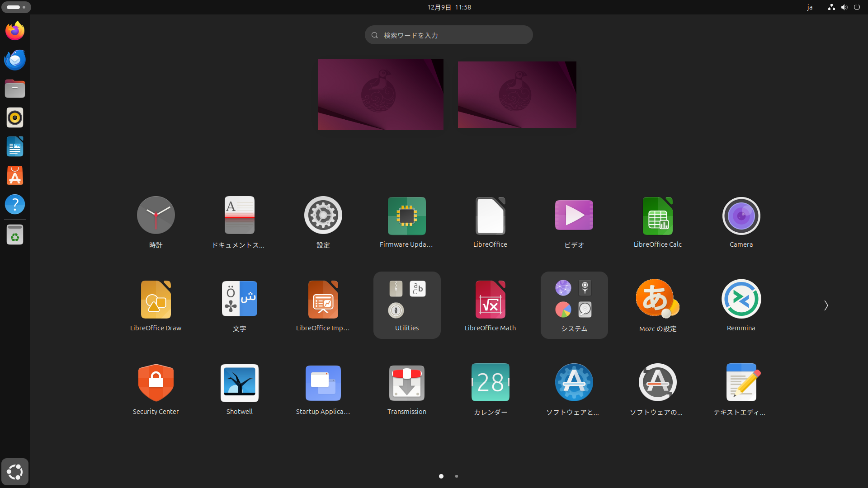868x488 pixels.
Task: Open the ja input source menu
Action: (x=810, y=7)
